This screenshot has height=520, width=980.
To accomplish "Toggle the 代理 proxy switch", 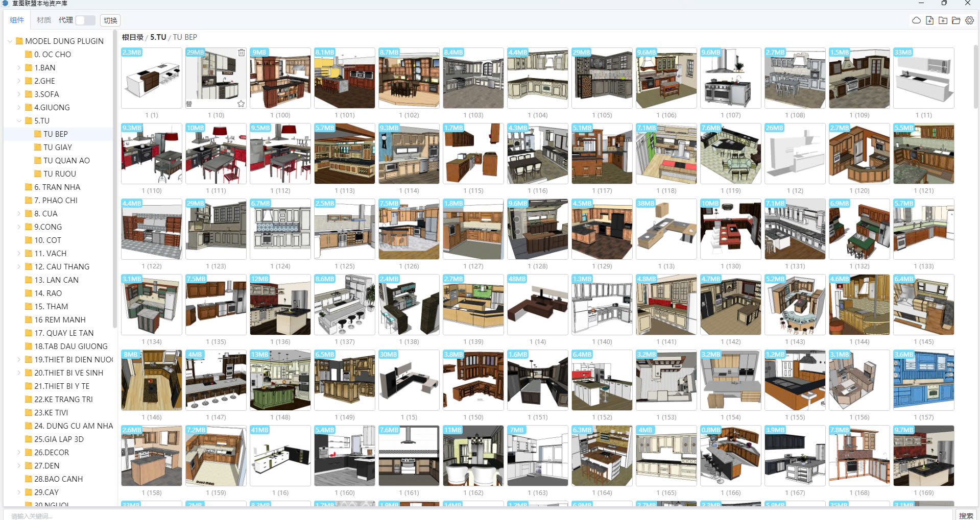I will point(85,20).
